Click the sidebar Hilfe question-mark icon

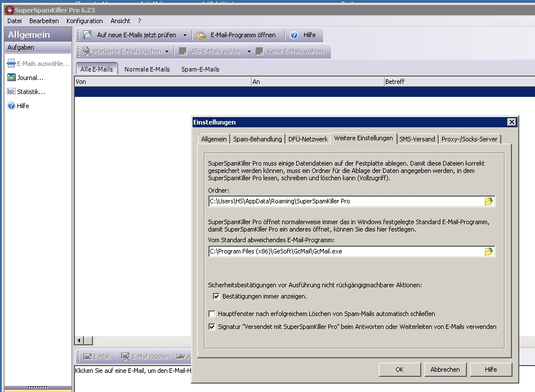pos(11,106)
